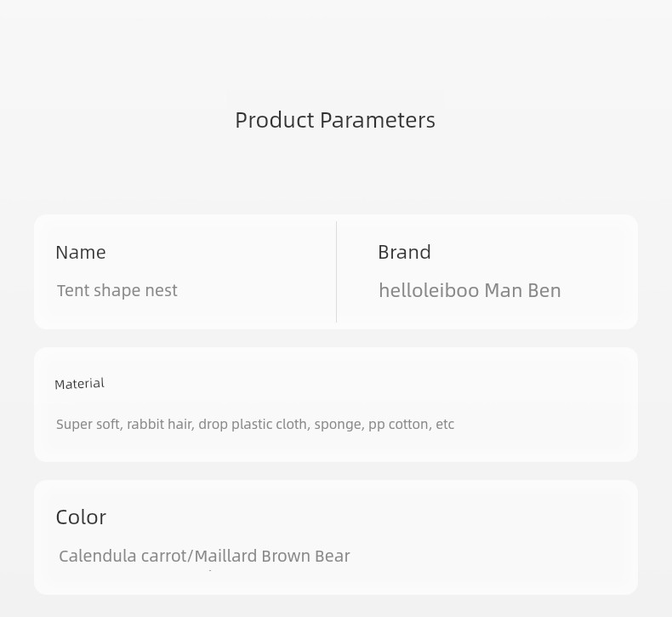Click Calendula carrot/Maillard Brown Bear text

pyautogui.click(x=204, y=556)
